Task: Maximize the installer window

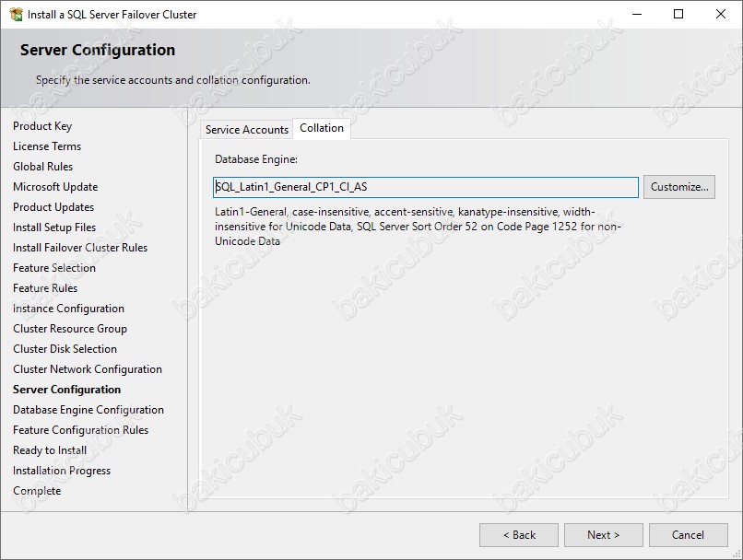Action: coord(678,14)
